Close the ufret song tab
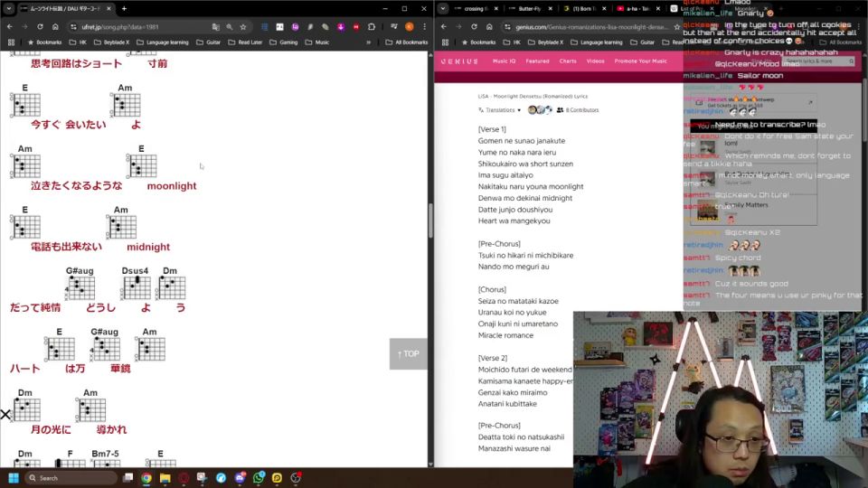The width and height of the screenshot is (868, 488). point(108,9)
